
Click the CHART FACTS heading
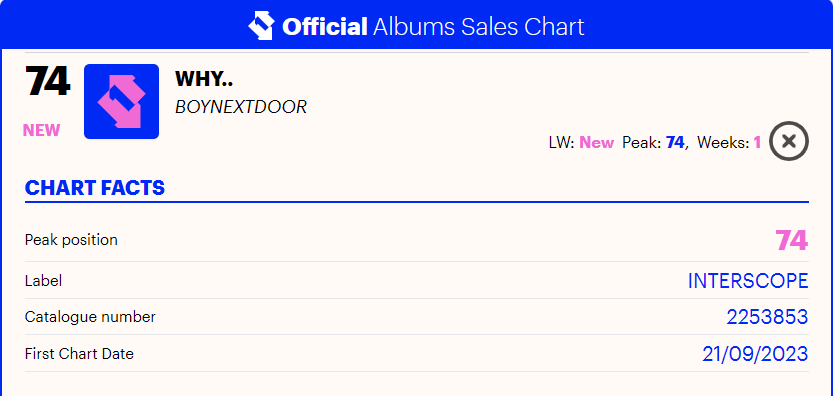point(95,188)
